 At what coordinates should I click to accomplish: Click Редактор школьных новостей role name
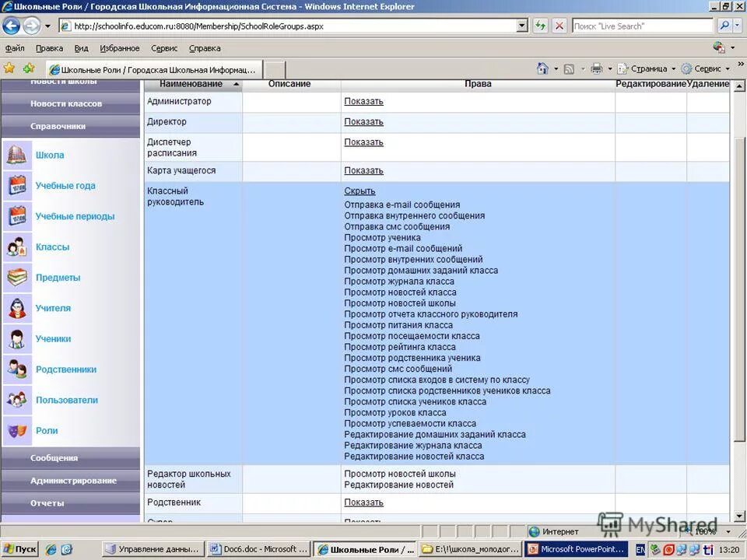(188, 480)
